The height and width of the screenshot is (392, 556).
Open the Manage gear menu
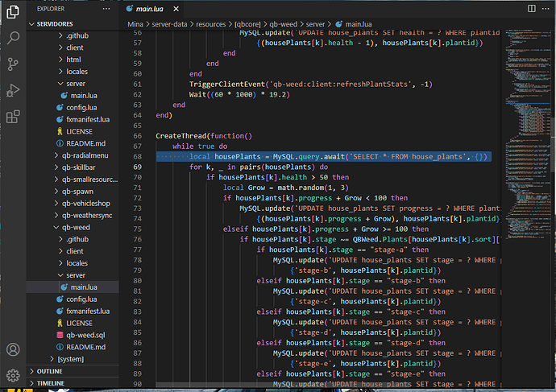13,375
